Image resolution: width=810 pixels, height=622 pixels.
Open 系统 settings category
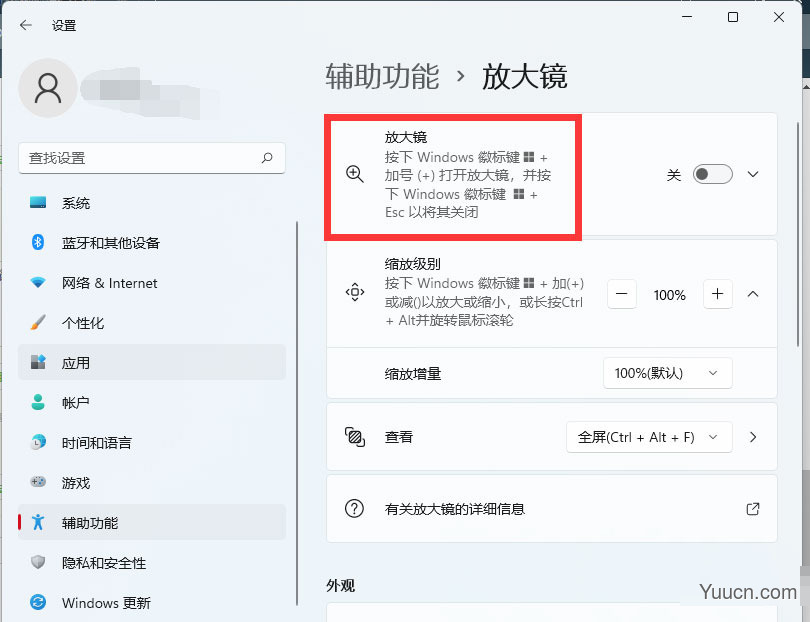[x=151, y=203]
